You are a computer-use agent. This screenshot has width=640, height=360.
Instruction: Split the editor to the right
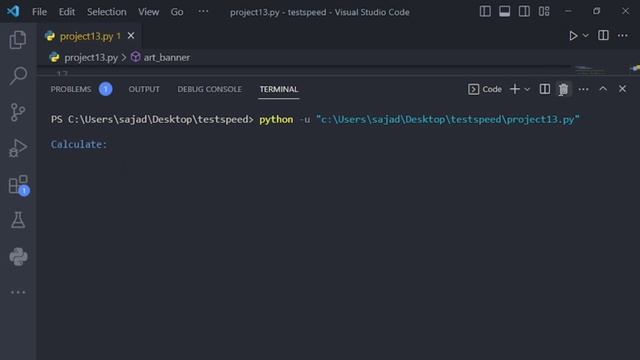click(x=603, y=36)
